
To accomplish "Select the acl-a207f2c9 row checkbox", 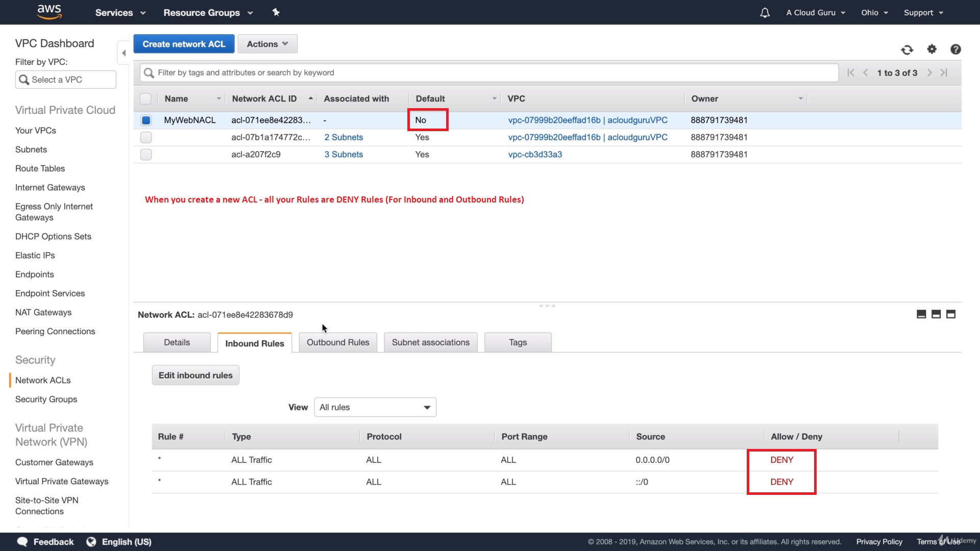I will coord(146,155).
